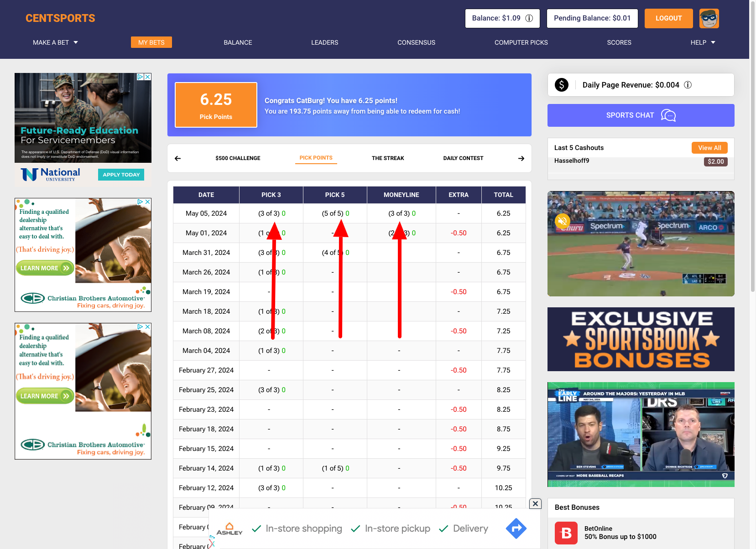Click the Daily Page Revenue info icon
Image resolution: width=756 pixels, height=549 pixels.
click(688, 85)
